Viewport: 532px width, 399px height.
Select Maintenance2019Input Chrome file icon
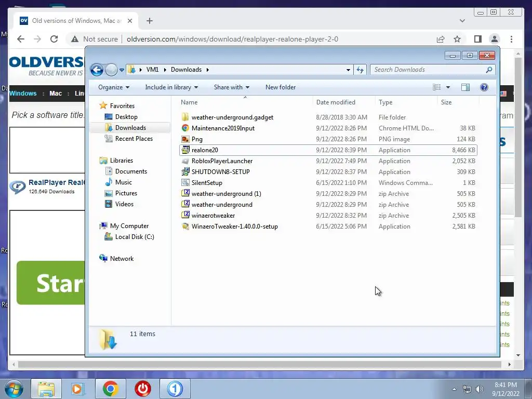[x=185, y=128]
